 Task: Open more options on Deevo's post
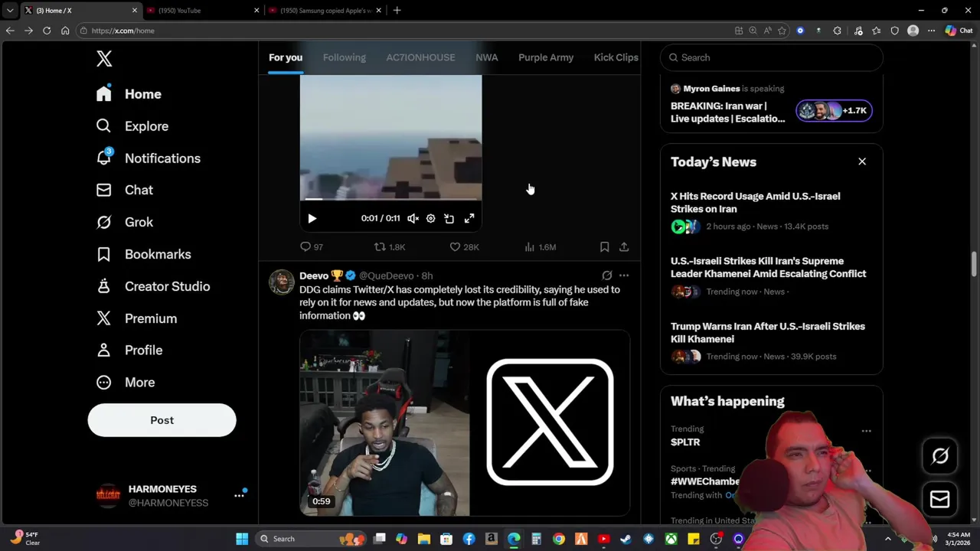pos(624,275)
